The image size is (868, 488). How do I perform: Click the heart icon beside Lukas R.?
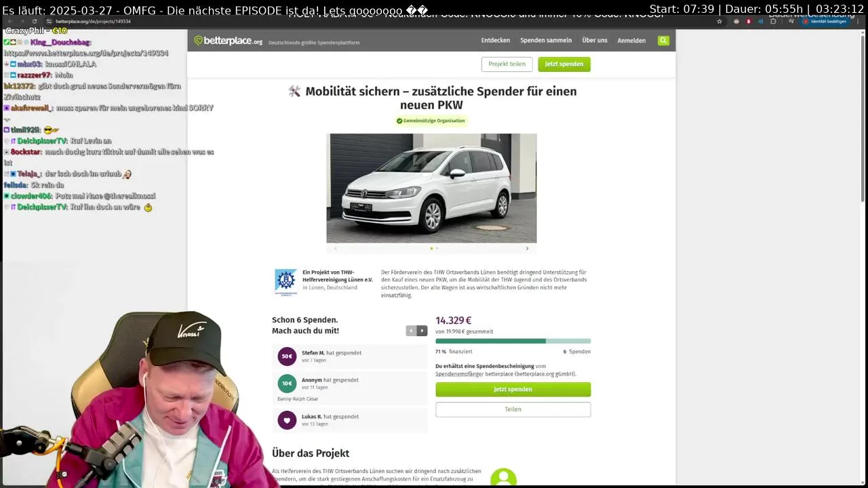[x=287, y=420]
